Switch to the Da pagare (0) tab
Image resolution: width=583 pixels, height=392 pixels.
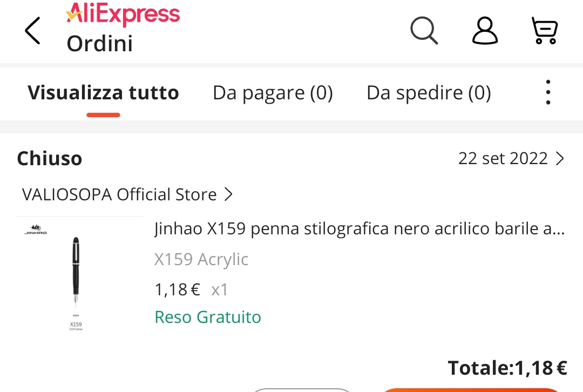[x=273, y=93]
